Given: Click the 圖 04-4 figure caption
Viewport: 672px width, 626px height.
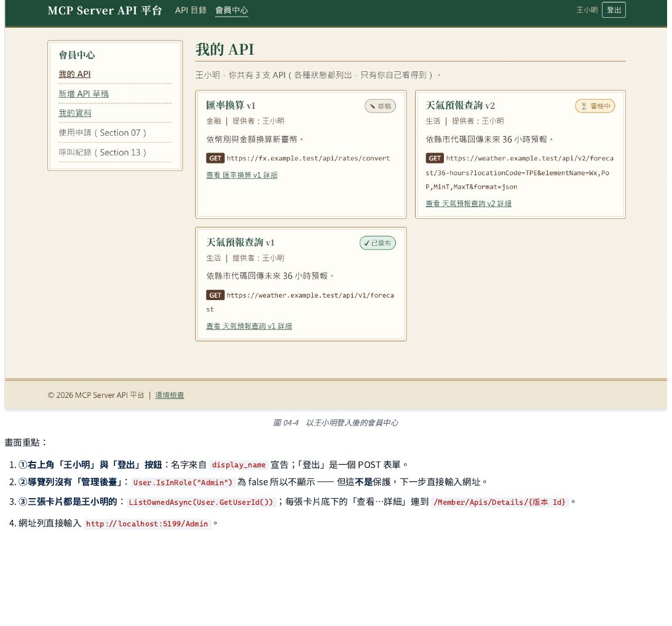Looking at the screenshot, I should 336,423.
